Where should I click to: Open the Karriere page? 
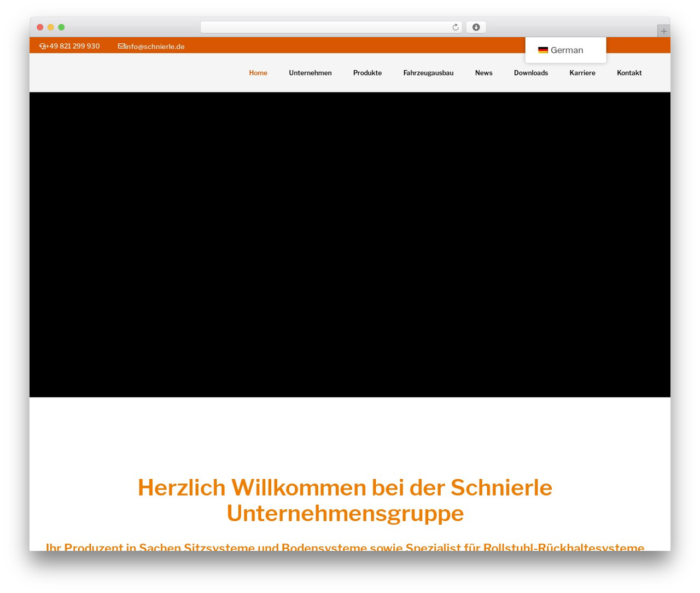(582, 73)
